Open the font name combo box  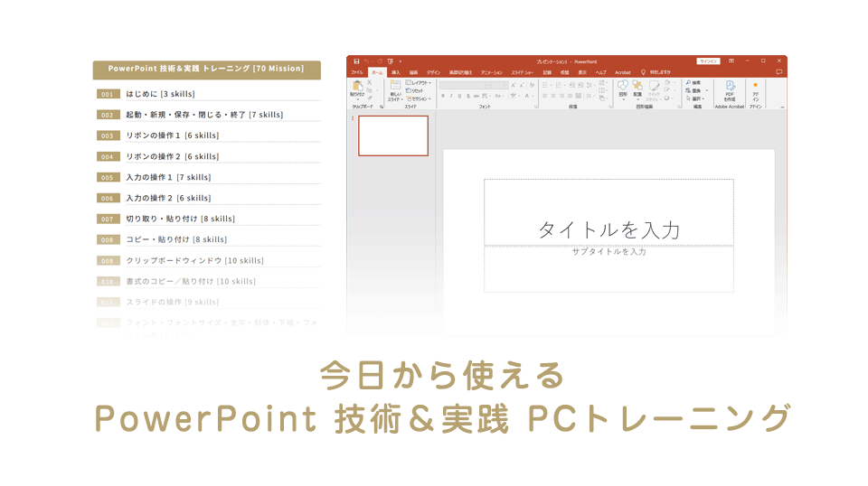pyautogui.click(x=465, y=85)
